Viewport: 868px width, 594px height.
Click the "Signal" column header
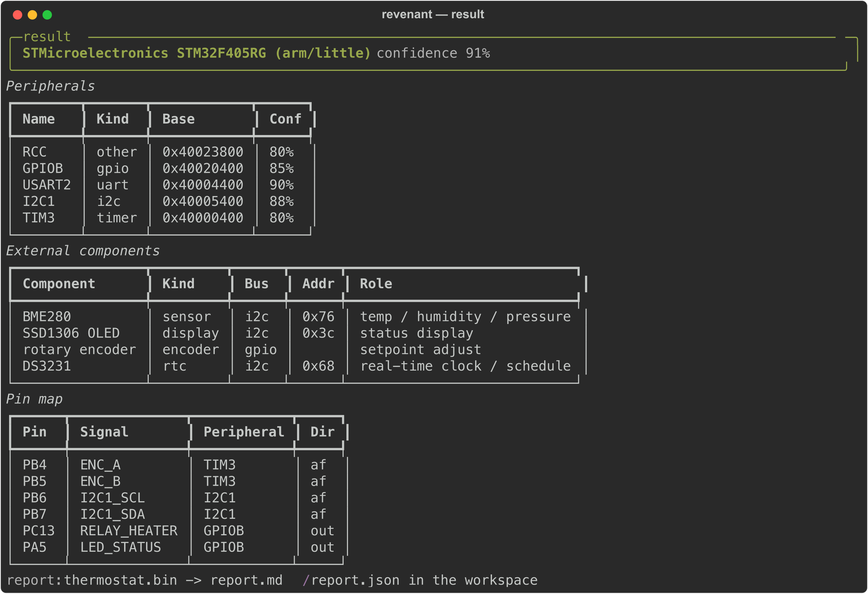point(104,433)
